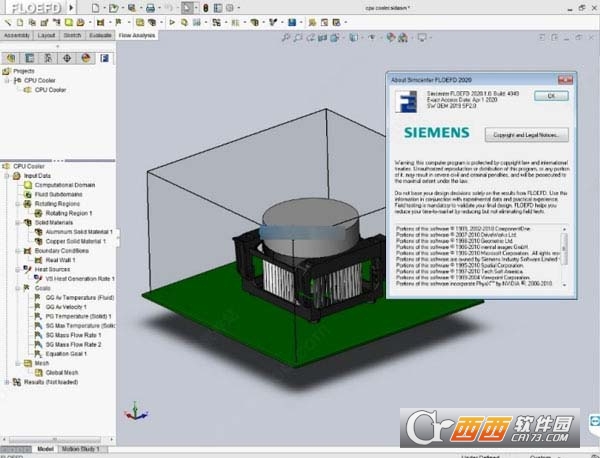Select Aluminum Solid Material 1
This screenshot has width=600, height=458.
pos(79,232)
